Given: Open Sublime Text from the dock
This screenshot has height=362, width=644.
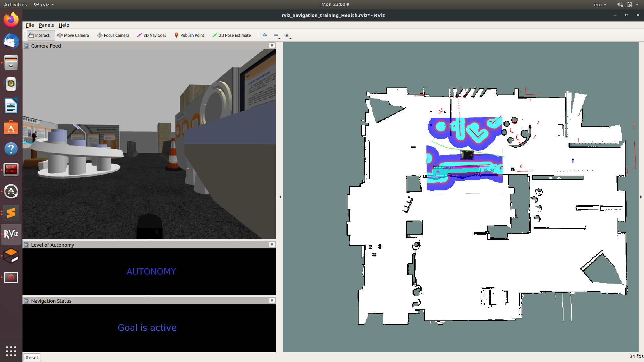Looking at the screenshot, I should [x=11, y=213].
